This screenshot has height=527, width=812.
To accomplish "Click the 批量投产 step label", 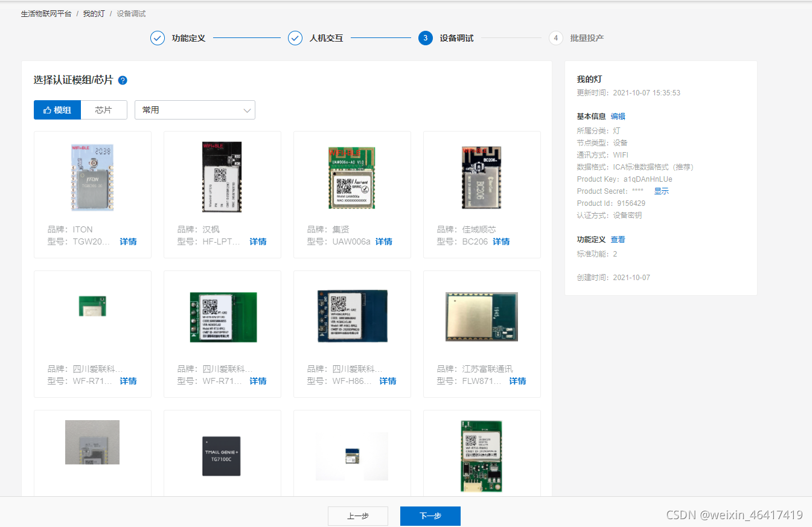I will click(587, 38).
